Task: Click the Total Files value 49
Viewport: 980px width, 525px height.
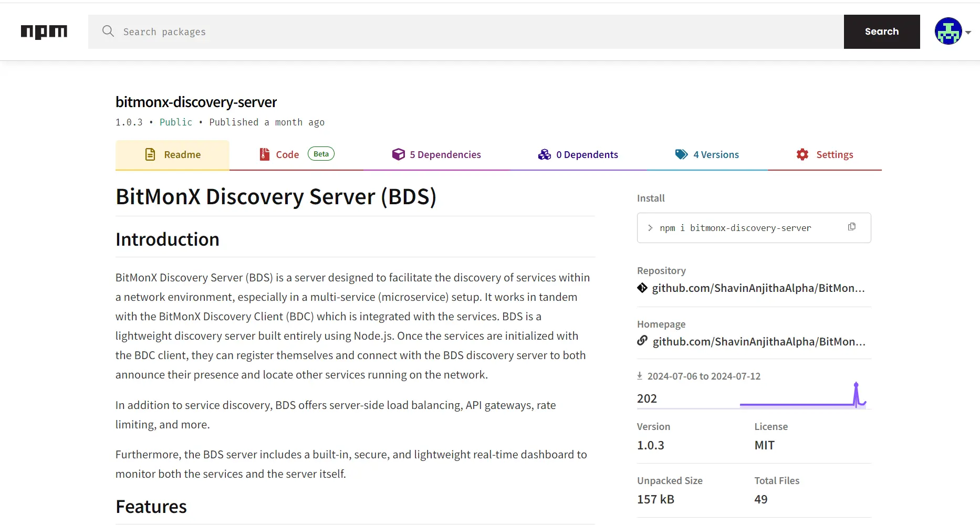Action: point(761,499)
